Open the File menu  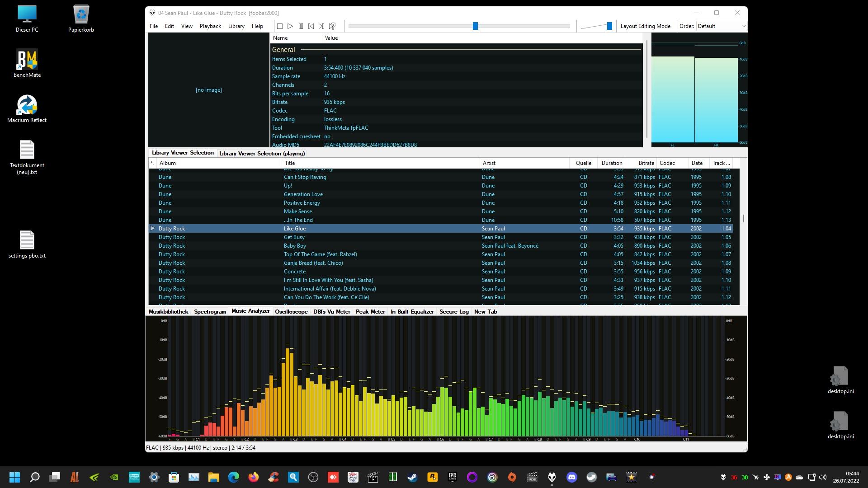(x=154, y=26)
